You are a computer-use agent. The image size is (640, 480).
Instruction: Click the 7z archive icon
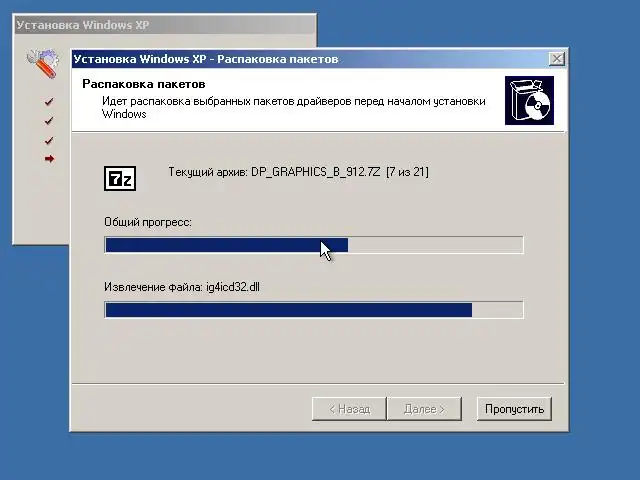coord(120,178)
